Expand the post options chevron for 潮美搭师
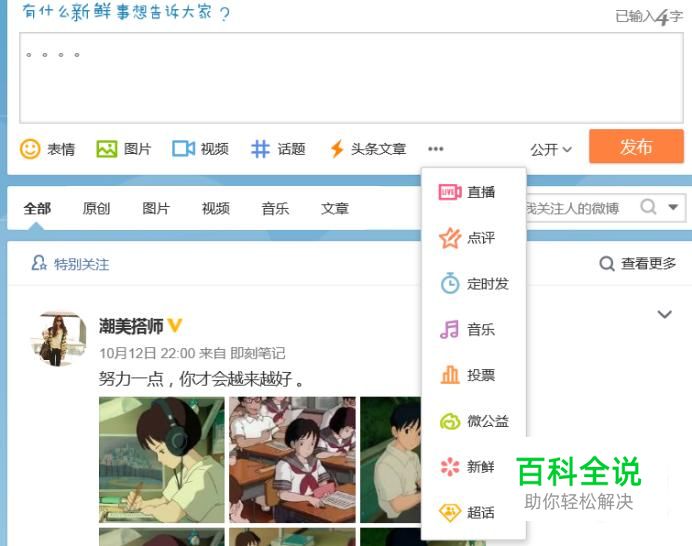 click(664, 314)
